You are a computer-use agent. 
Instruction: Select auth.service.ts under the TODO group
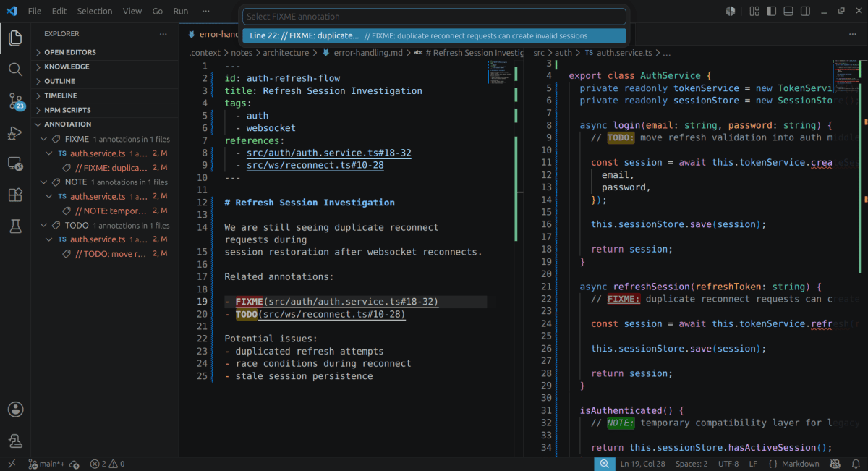pyautogui.click(x=98, y=239)
